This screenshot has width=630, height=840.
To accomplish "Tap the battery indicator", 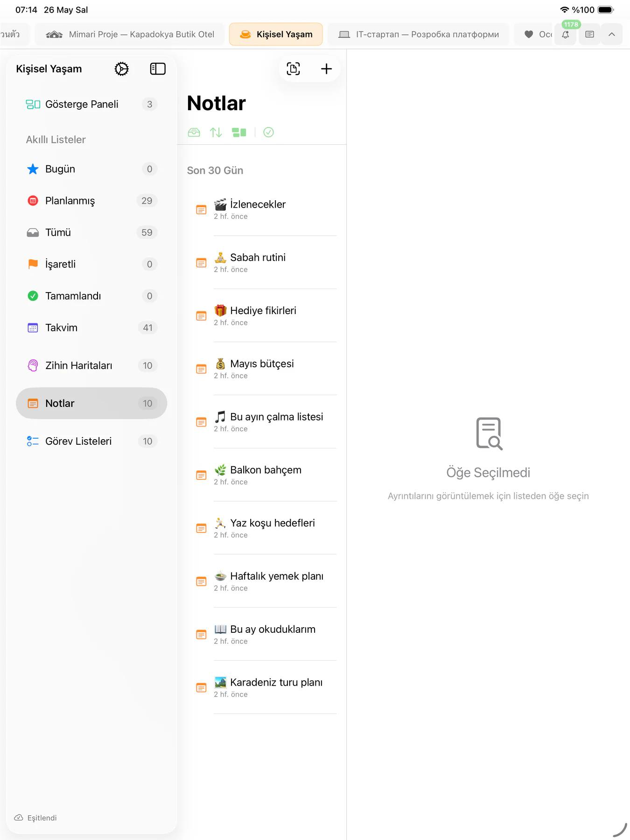I will [x=605, y=10].
